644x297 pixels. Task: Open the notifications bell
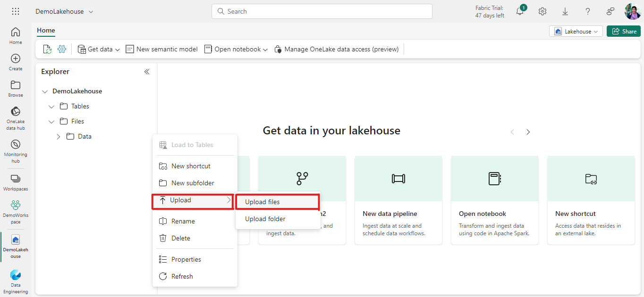(520, 11)
